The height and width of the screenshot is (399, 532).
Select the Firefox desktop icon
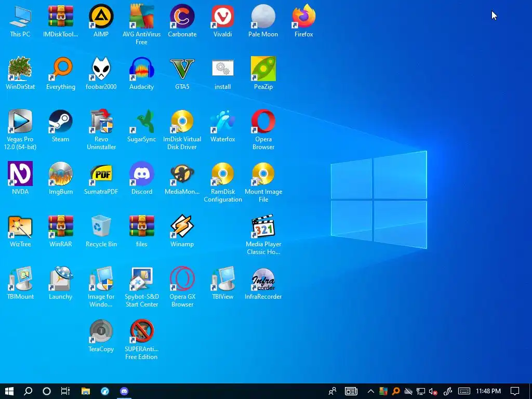[x=303, y=21]
